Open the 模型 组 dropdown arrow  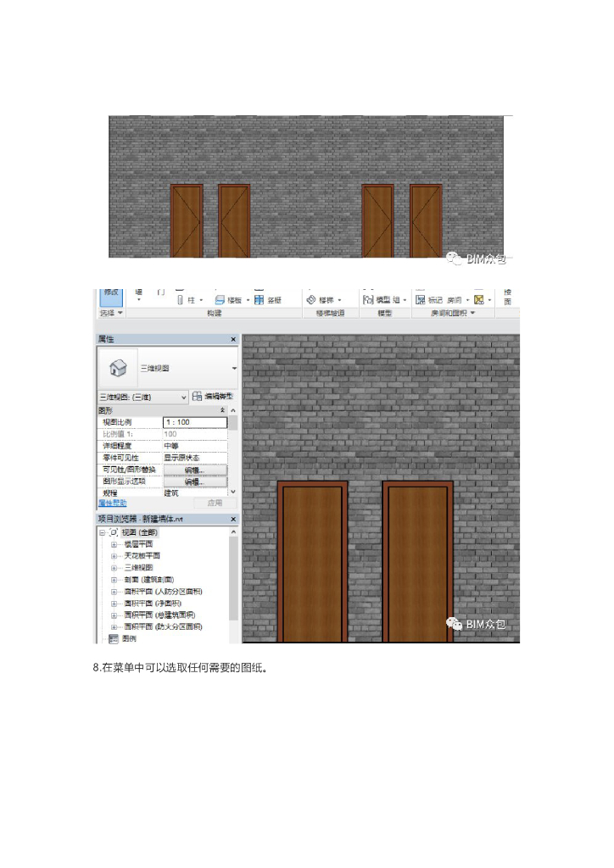tap(405, 300)
